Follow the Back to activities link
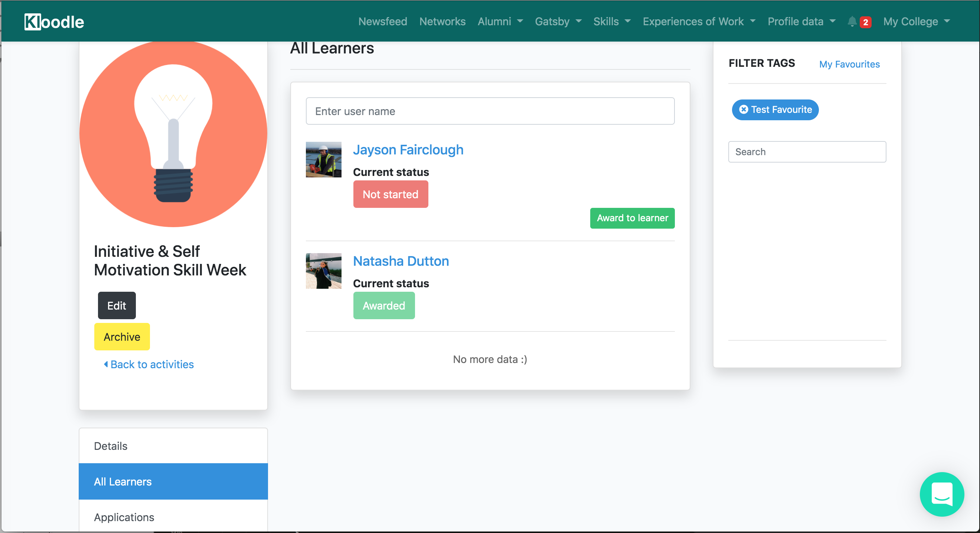The width and height of the screenshot is (980, 533). point(149,364)
